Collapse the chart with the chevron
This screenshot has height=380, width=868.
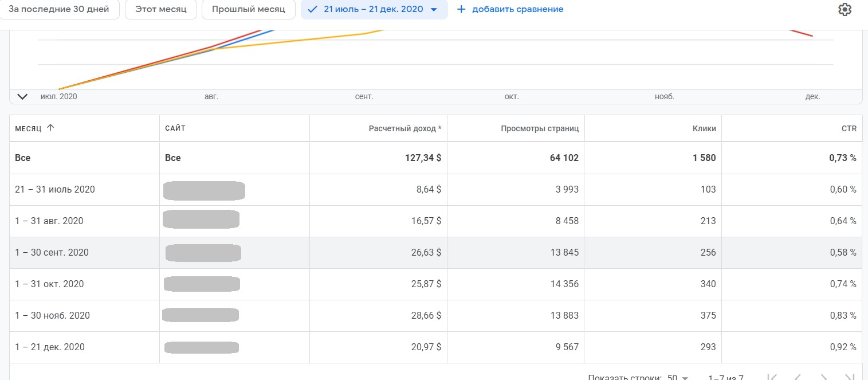coord(22,96)
